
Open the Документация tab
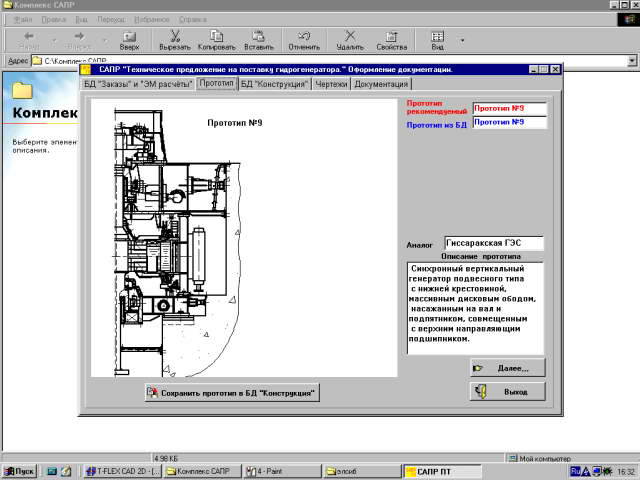(381, 84)
